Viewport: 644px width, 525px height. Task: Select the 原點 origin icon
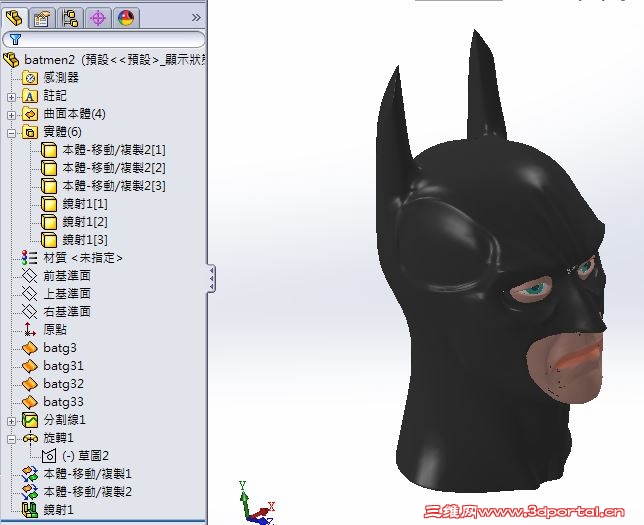[x=30, y=330]
